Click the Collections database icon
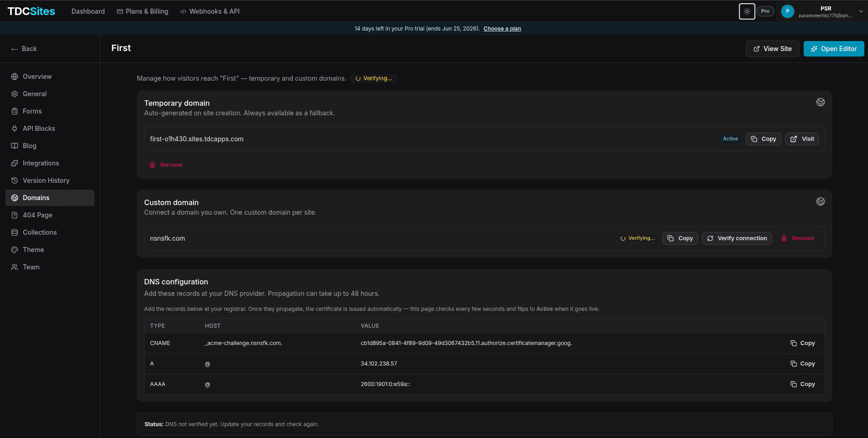Viewport: 868px width, 438px height. point(15,232)
